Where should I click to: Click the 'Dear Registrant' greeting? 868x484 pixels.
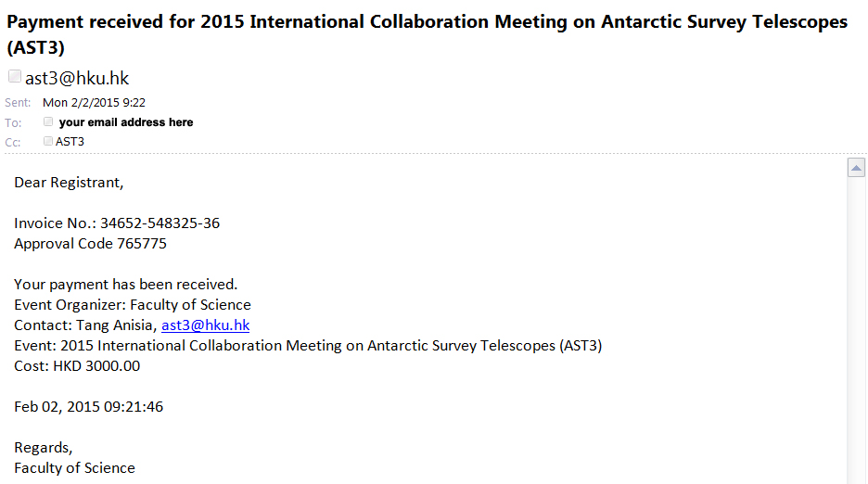tap(69, 183)
